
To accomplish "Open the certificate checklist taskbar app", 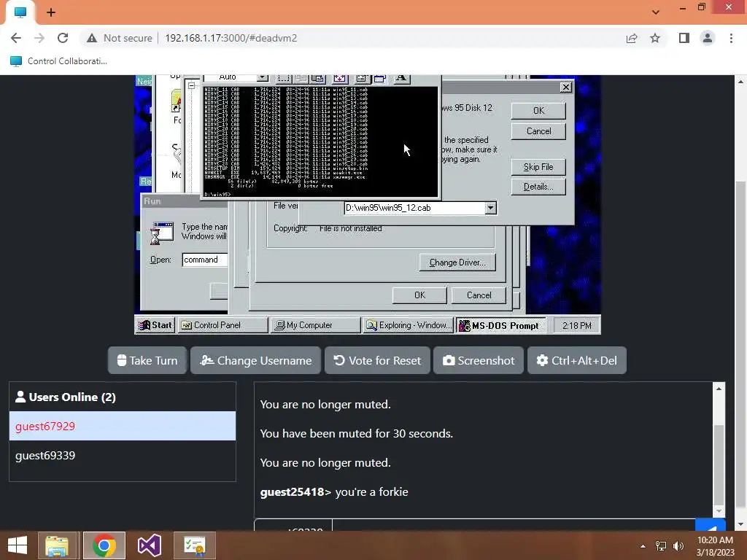I will pos(194,545).
